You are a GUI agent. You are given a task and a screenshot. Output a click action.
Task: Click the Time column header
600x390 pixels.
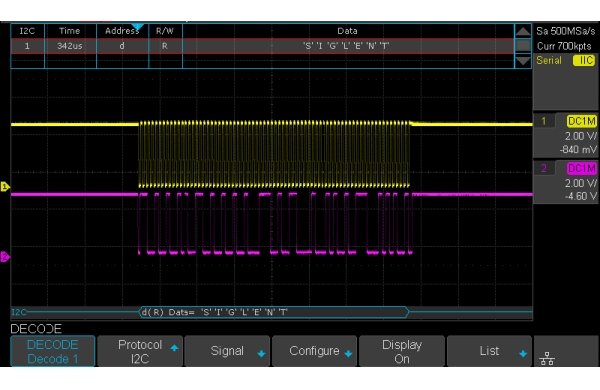point(70,31)
